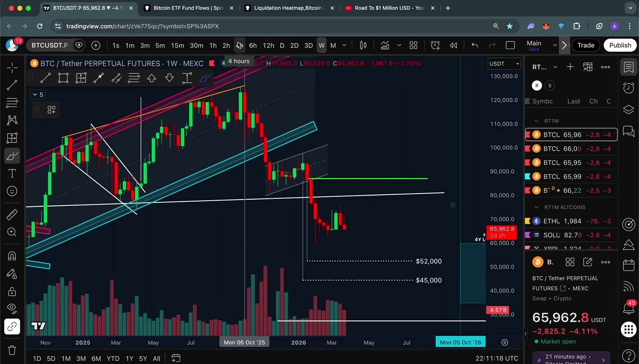This screenshot has height=364, width=639.
Task: Remove drawings with trash icon
Action: pyautogui.click(x=12, y=350)
